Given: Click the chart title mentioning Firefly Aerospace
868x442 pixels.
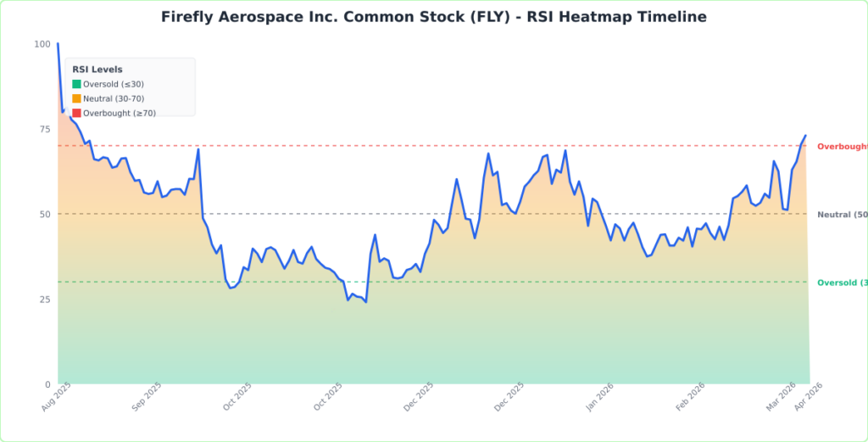Looking at the screenshot, I should 434,17.
